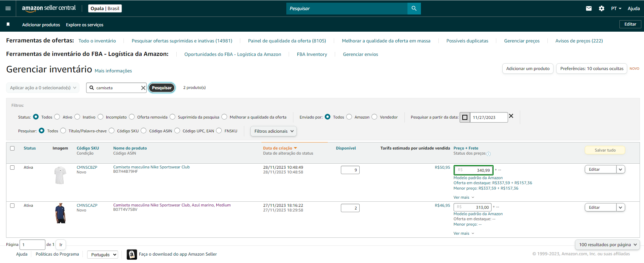Viewport: 644px width, 263px height.
Task: Click the top Pesquisar search field
Action: click(347, 8)
